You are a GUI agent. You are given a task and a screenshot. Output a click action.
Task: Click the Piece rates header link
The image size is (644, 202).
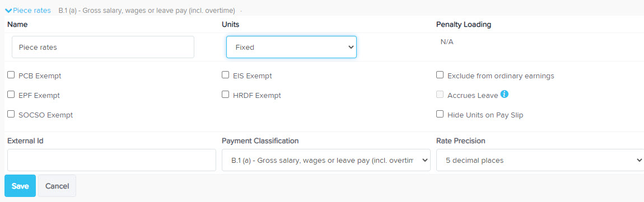(31, 10)
